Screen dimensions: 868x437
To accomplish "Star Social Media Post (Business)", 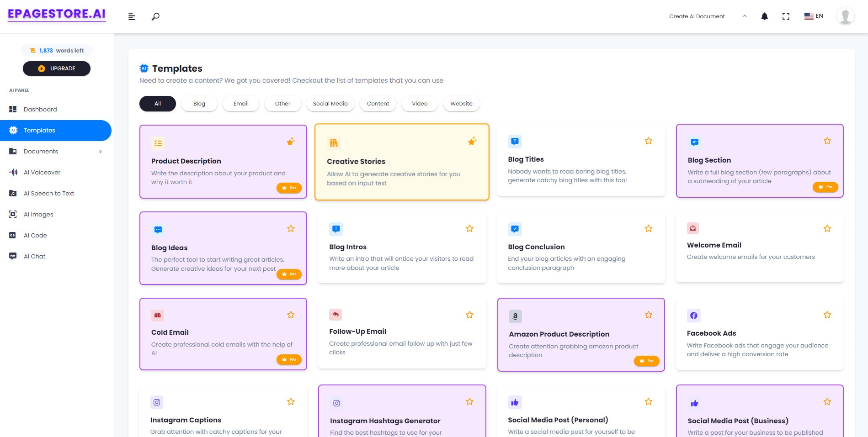I will (827, 402).
